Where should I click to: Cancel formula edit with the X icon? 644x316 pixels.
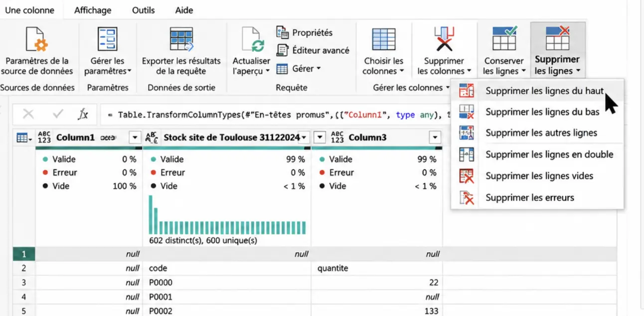tap(28, 115)
